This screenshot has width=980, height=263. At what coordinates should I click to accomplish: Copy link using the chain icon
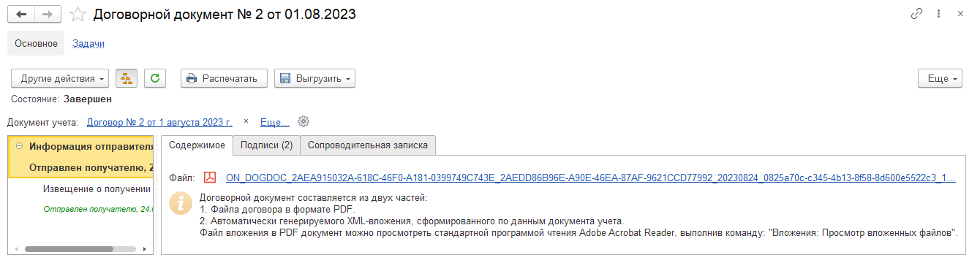916,15
